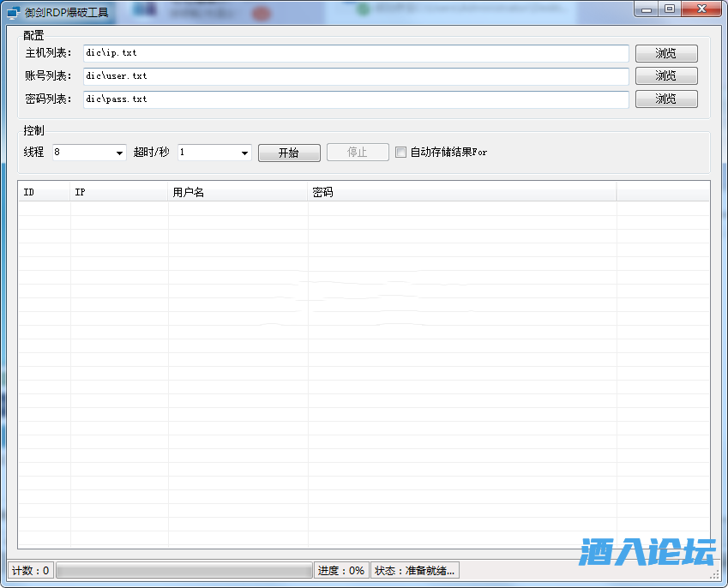728x588 pixels.
Task: Expand the 超时/秒 timeout dropdown
Action: pyautogui.click(x=244, y=153)
